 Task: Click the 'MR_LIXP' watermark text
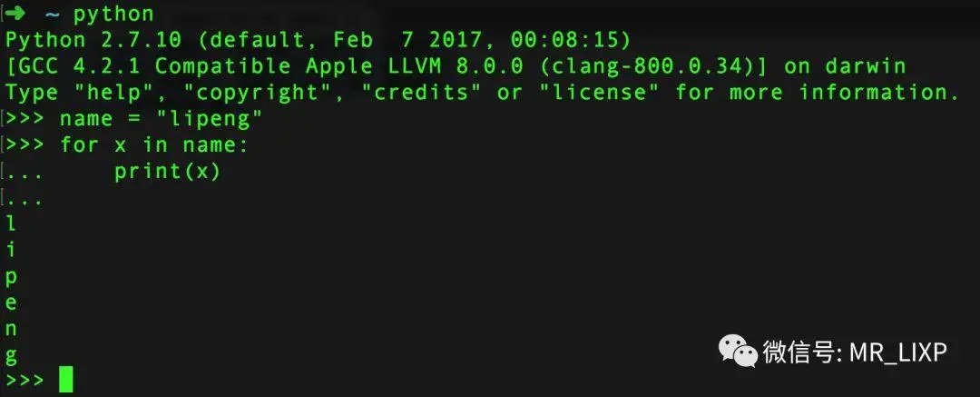coord(898,352)
